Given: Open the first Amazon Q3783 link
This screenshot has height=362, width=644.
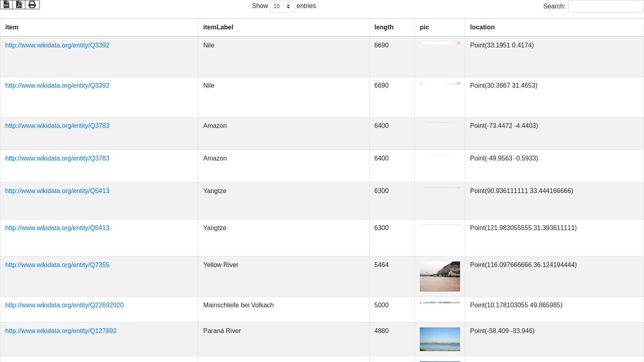Looking at the screenshot, I should (57, 126).
